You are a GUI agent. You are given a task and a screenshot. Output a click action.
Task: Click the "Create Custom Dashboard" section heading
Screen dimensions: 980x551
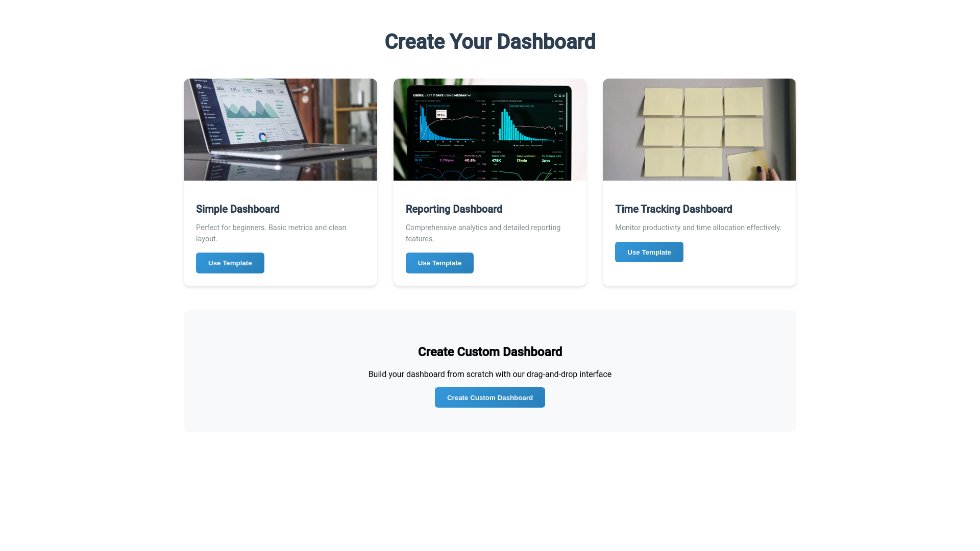click(x=489, y=352)
